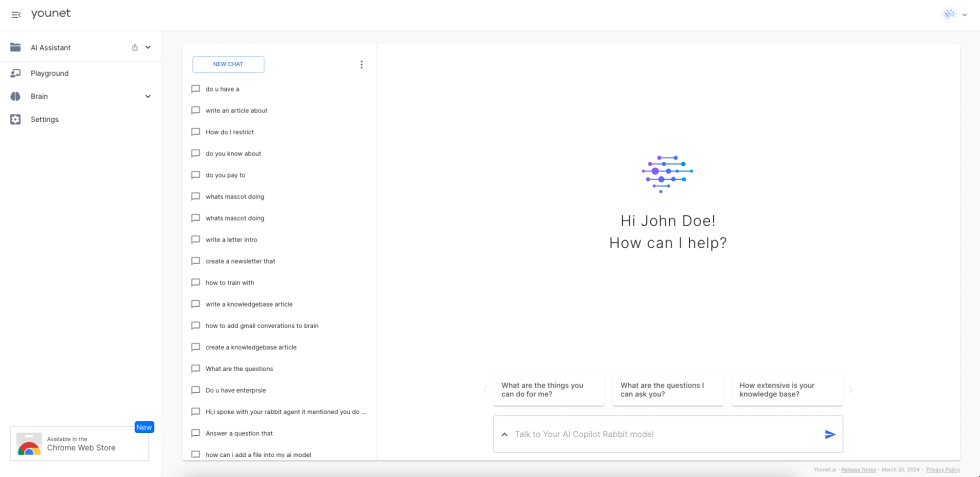This screenshot has height=477, width=980.
Task: Expand the Brain submenu chevron
Action: [148, 96]
